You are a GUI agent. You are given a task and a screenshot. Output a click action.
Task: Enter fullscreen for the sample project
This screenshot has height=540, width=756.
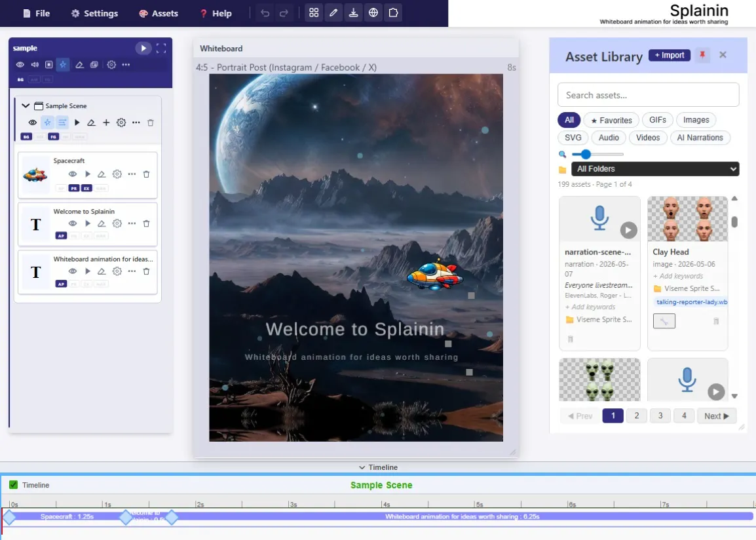pyautogui.click(x=161, y=48)
